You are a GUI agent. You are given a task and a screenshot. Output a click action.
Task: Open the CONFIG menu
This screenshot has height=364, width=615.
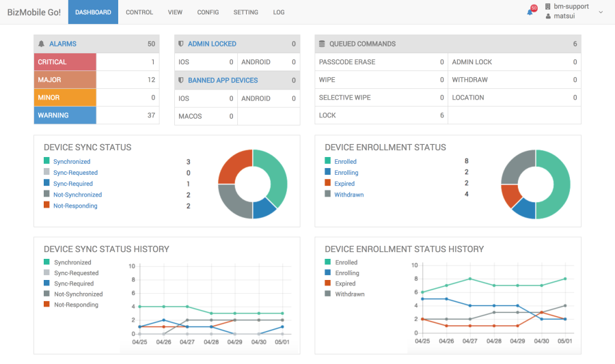[208, 12]
